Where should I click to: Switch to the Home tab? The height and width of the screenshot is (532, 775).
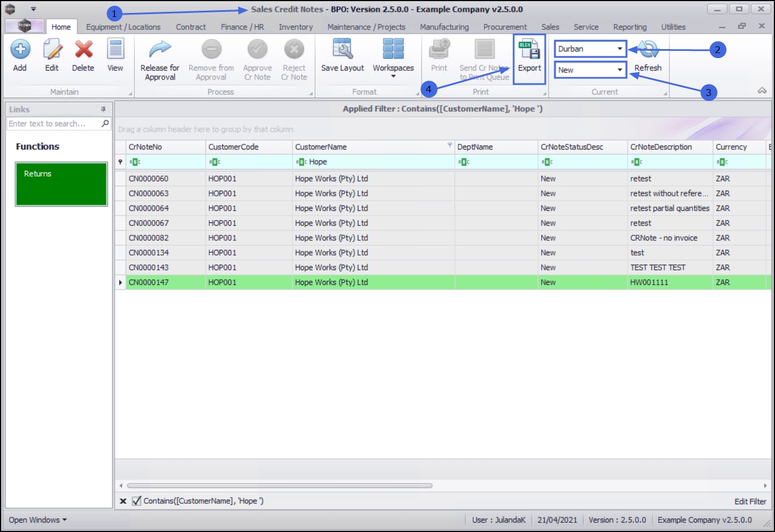pos(61,27)
